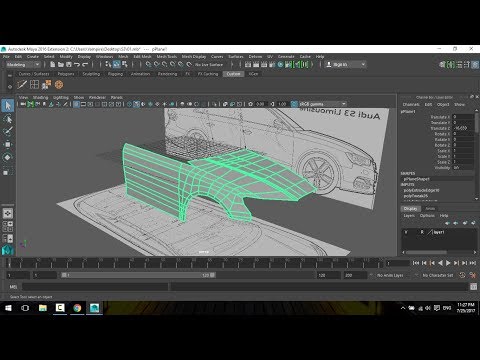Pick the Move tool in toolbox

tap(8, 144)
